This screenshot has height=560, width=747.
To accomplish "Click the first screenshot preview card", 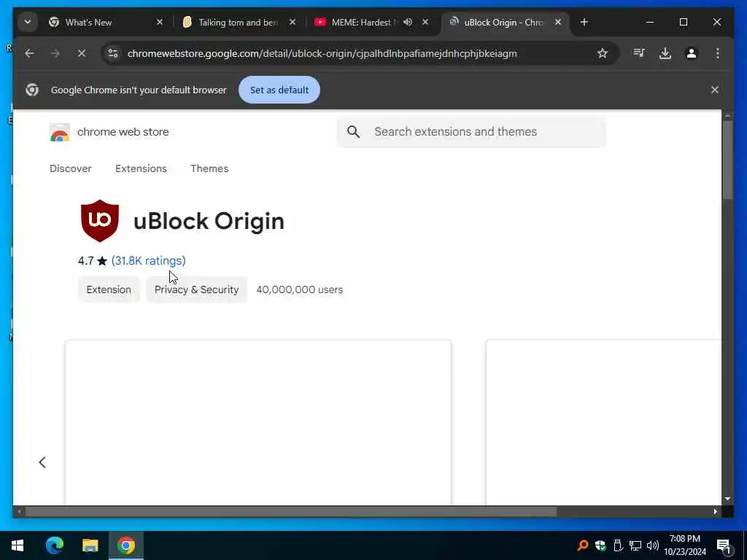I will coord(258,422).
